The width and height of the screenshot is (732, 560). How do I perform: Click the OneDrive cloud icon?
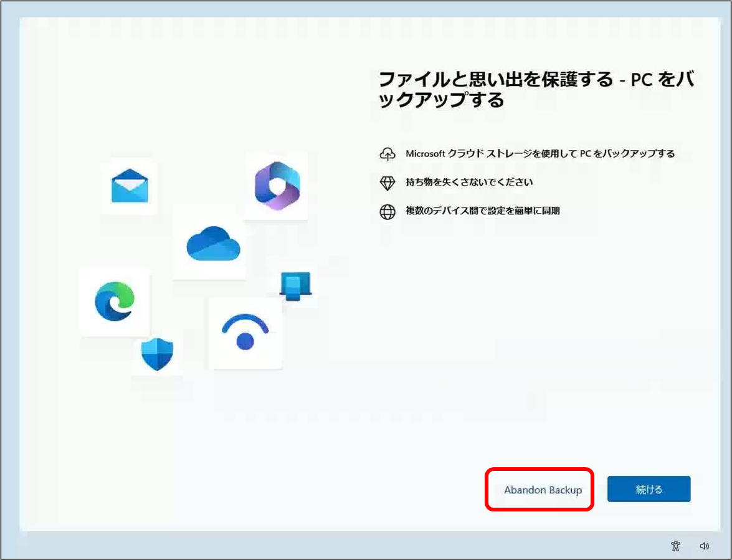pyautogui.click(x=213, y=243)
